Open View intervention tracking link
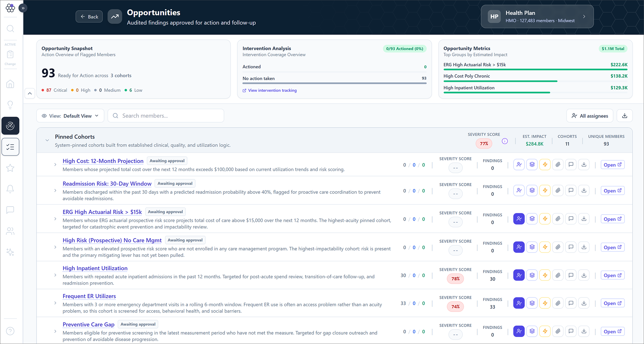 tap(270, 91)
